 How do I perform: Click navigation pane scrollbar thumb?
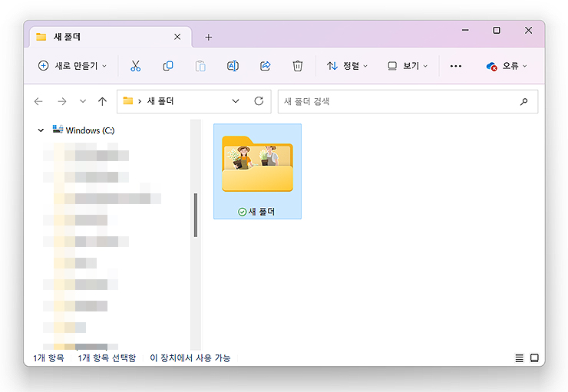coord(196,215)
